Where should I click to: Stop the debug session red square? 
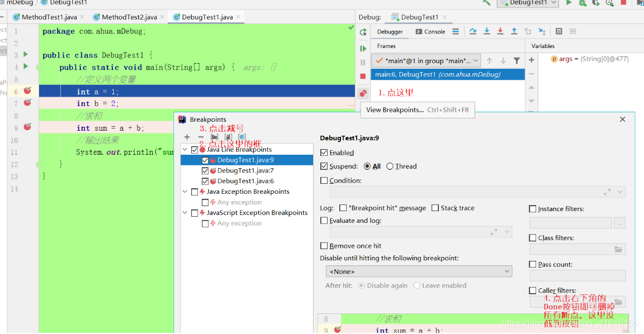pyautogui.click(x=363, y=77)
